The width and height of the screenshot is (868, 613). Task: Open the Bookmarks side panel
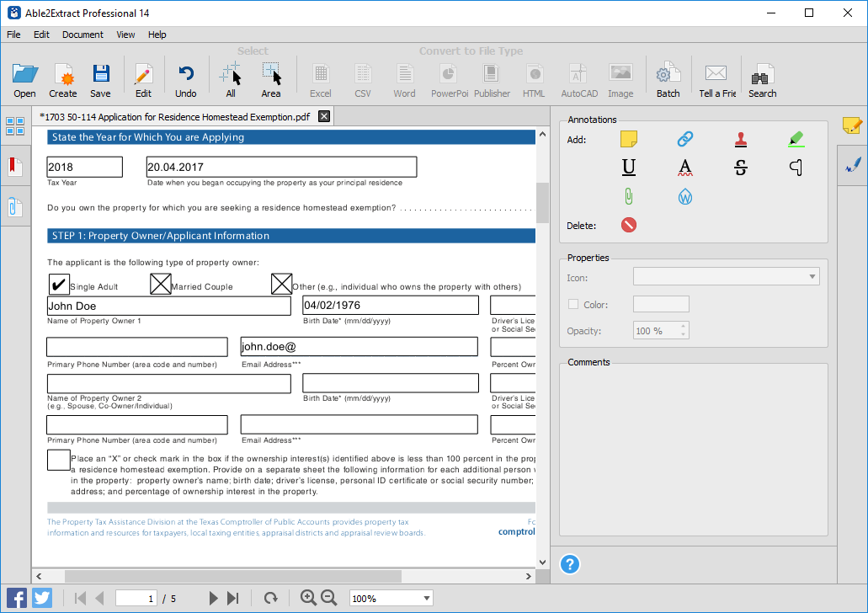(x=15, y=165)
